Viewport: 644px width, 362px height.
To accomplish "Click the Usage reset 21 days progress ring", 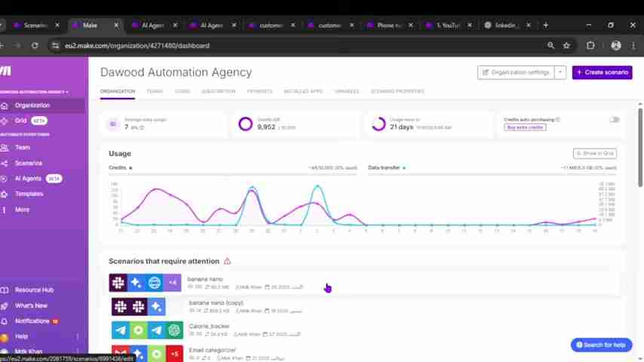I will point(379,124).
